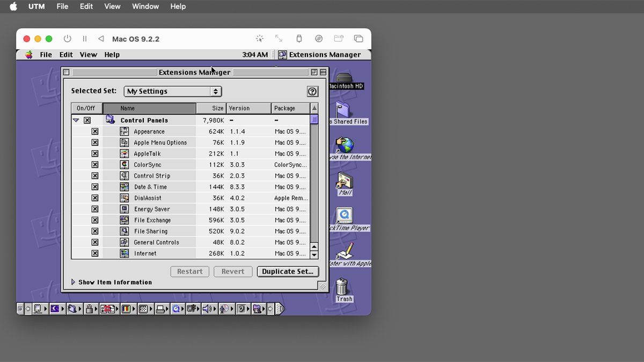
Task: Collapse the Control Strip using its end tab
Action: pyautogui.click(x=280, y=309)
